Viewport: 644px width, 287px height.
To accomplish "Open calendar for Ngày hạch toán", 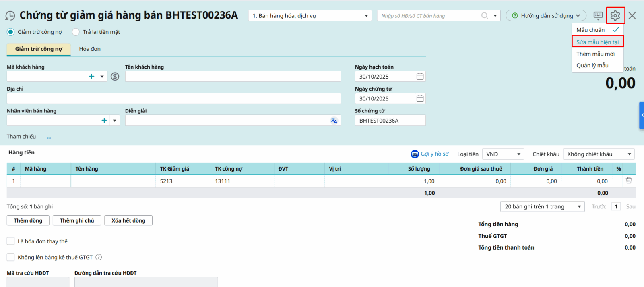I will (420, 77).
